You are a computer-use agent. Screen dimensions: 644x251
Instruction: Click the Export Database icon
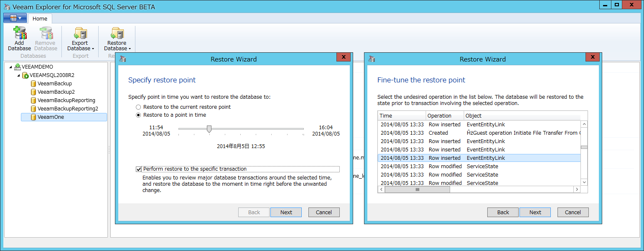[80, 33]
